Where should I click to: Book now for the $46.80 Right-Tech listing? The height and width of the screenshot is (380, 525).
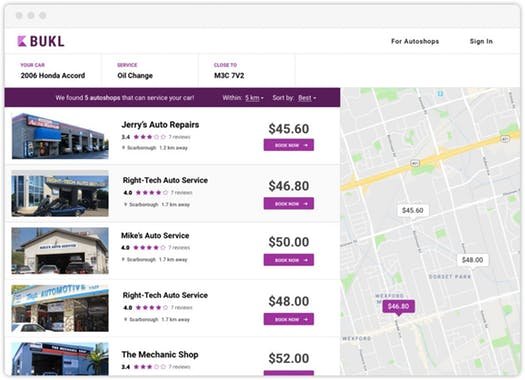[289, 204]
